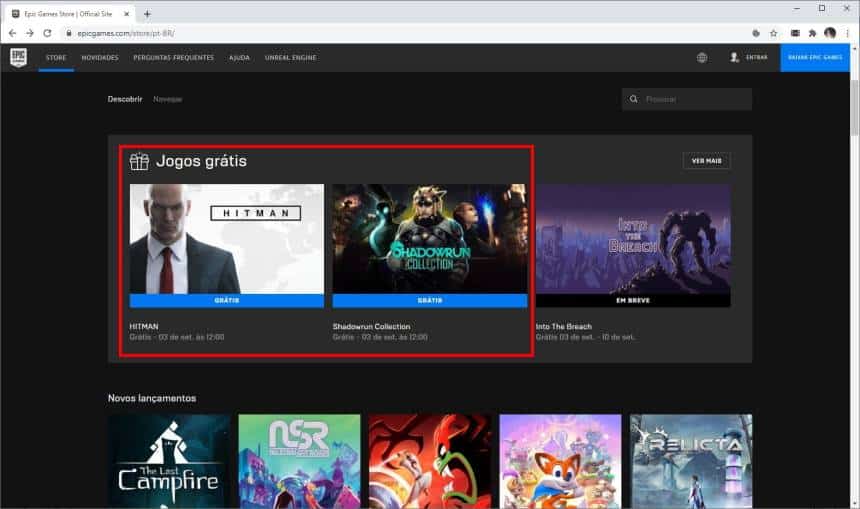Open the UNREAL ENGINE menu item
The height and width of the screenshot is (509, 860).
(291, 58)
